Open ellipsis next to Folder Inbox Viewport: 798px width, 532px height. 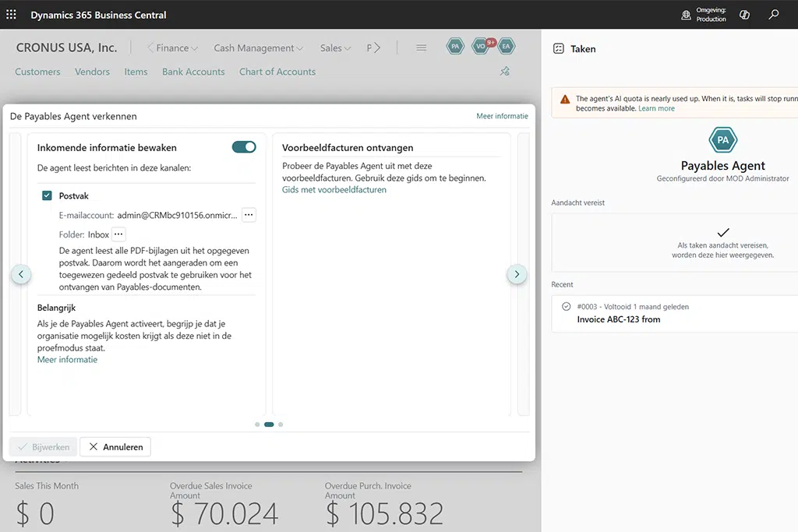[x=118, y=234]
